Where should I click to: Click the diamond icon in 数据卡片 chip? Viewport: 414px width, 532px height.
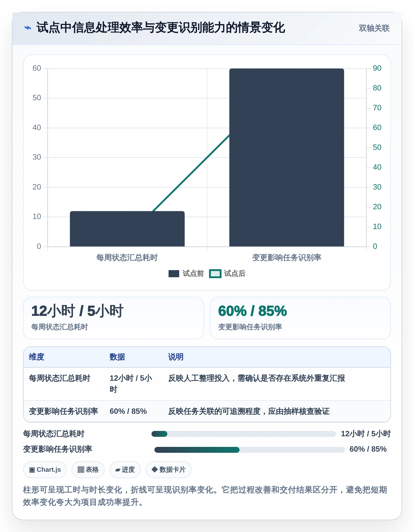tap(154, 469)
